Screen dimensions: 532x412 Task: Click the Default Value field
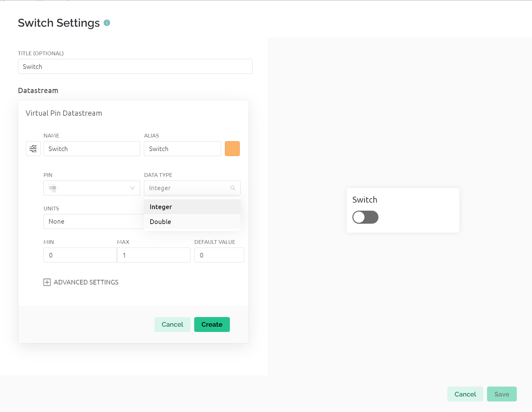[x=219, y=255]
